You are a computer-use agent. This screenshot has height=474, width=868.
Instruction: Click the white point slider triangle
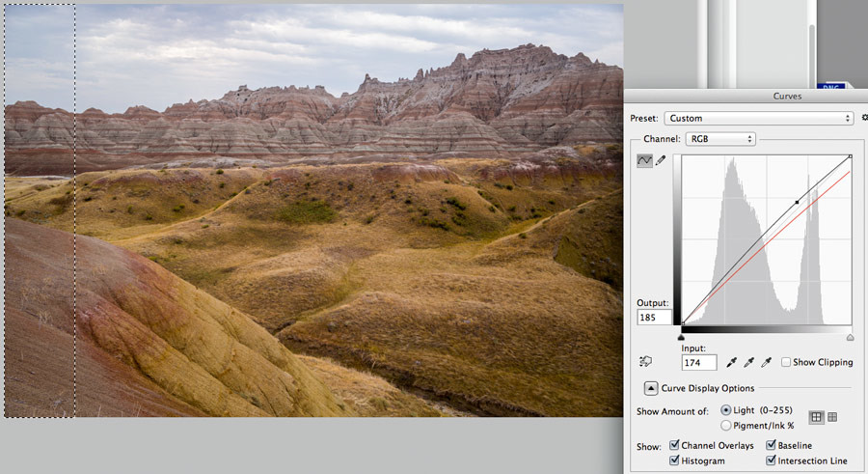pyautogui.click(x=850, y=338)
